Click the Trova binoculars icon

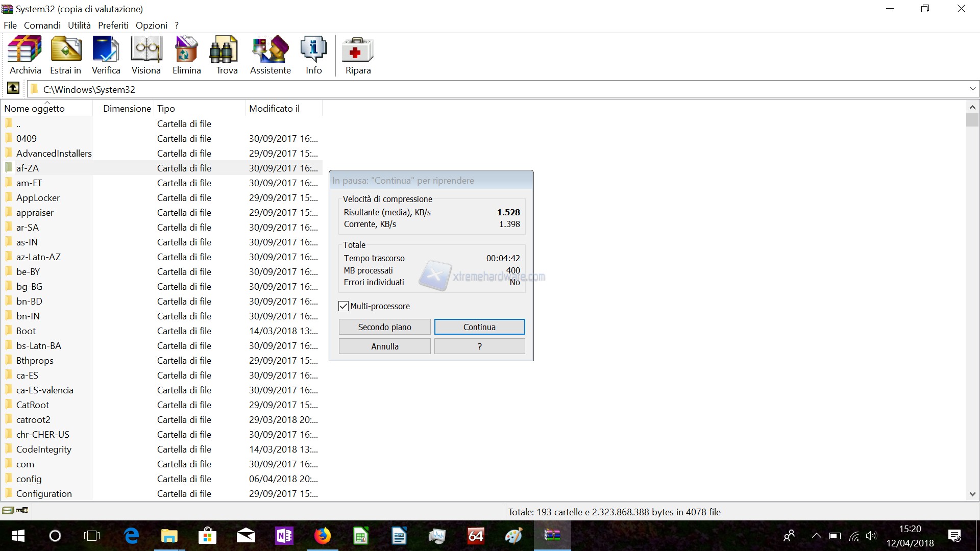pyautogui.click(x=227, y=55)
